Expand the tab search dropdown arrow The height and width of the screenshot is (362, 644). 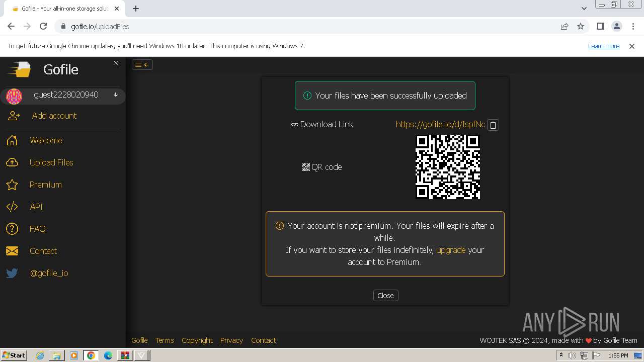click(x=584, y=9)
